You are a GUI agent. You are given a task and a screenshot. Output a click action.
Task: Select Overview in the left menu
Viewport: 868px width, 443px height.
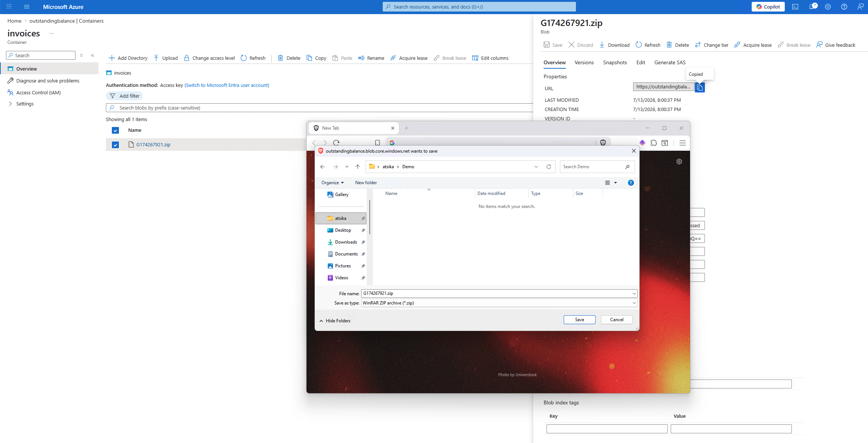click(x=49, y=69)
